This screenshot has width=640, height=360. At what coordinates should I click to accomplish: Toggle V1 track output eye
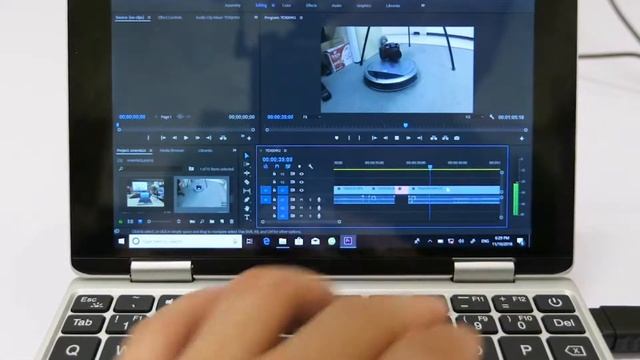click(302, 190)
